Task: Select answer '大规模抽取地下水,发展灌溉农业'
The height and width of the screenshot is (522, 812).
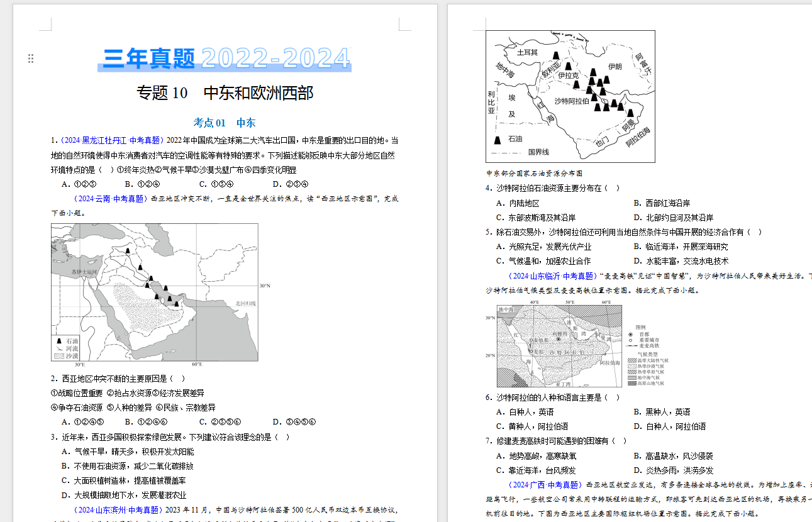Action: click(124, 495)
